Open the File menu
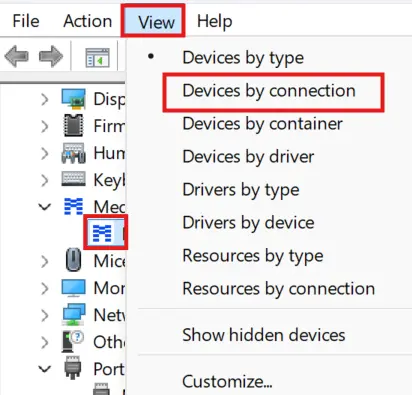Image resolution: width=412 pixels, height=395 pixels. 26,21
